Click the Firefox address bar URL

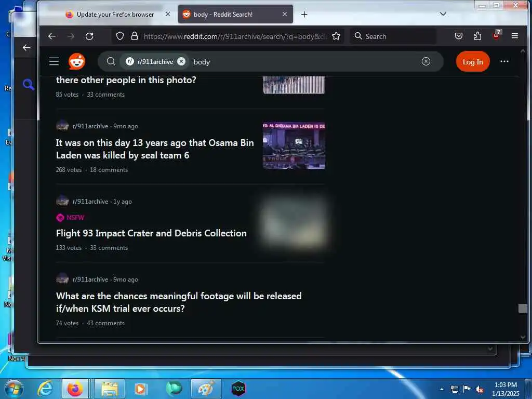pyautogui.click(x=234, y=36)
